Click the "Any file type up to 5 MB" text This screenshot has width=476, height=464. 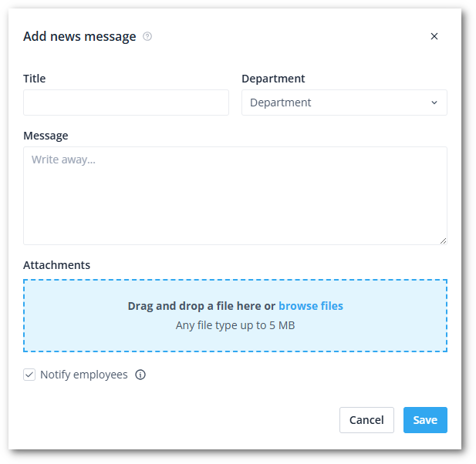pyautogui.click(x=235, y=325)
